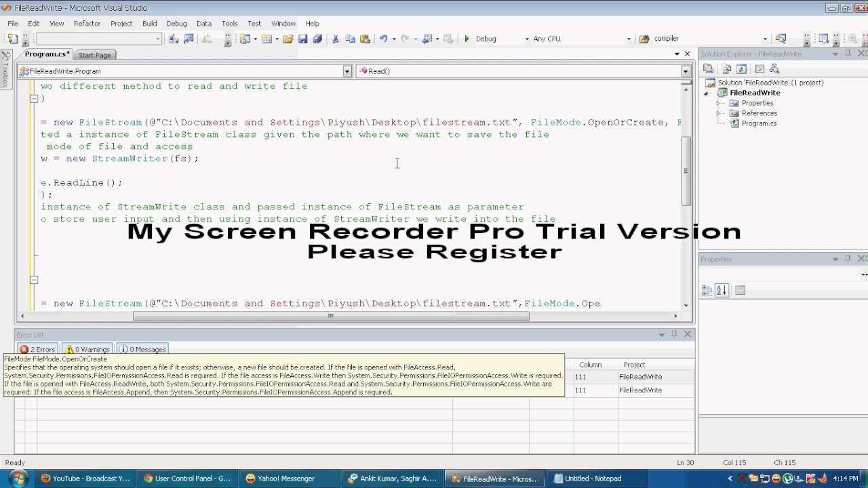The image size is (868, 488).
Task: Toggle the 0 Messages filter button
Action: pos(142,349)
